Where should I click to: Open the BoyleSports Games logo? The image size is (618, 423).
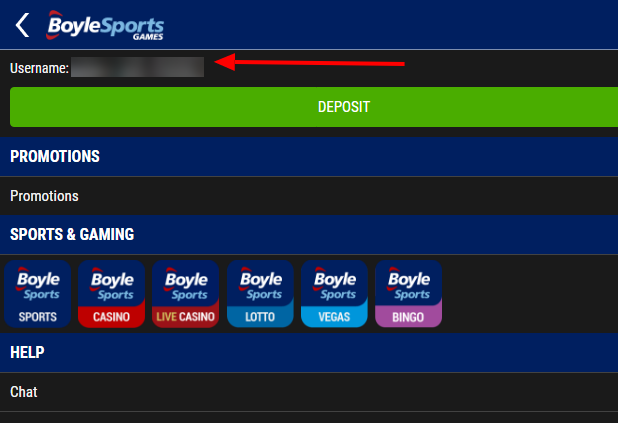tap(105, 26)
